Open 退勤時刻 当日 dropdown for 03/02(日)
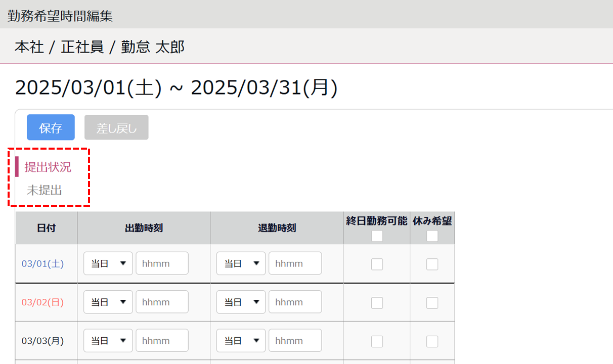613x364 pixels. coord(241,302)
